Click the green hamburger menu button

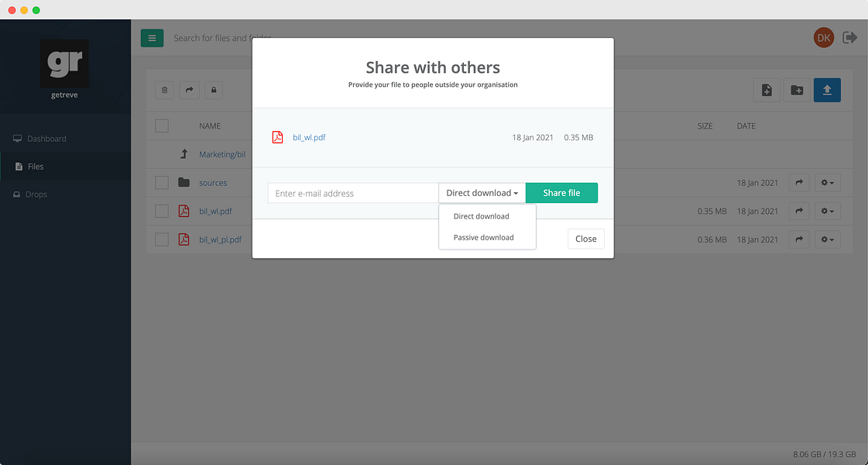tap(152, 38)
